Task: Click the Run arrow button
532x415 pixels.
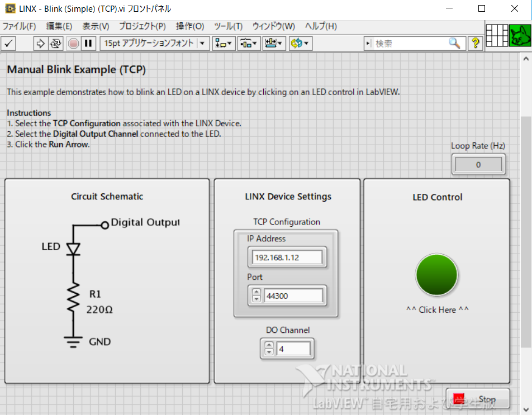Action: (40, 44)
